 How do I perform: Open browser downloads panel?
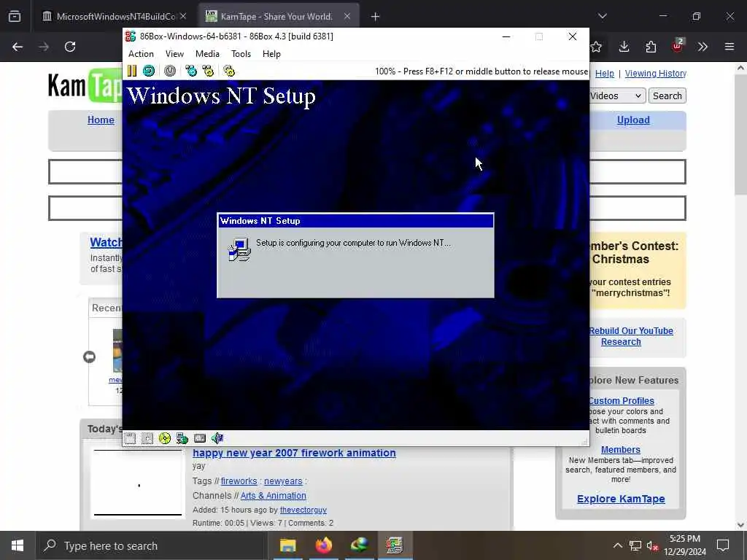click(624, 47)
